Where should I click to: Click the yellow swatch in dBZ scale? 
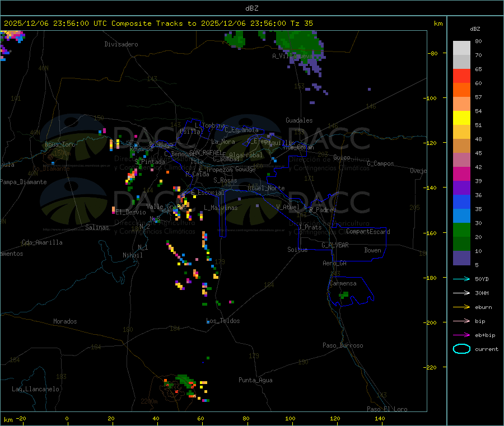tap(461, 118)
